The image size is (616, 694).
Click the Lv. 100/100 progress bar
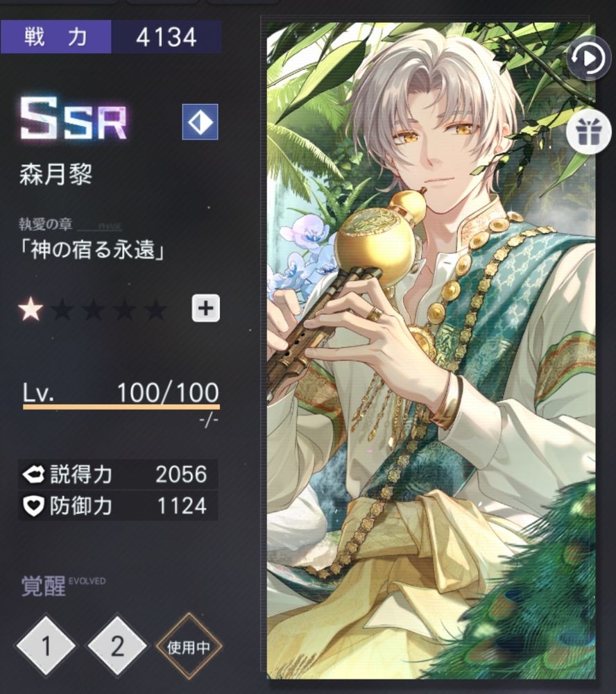pos(121,406)
